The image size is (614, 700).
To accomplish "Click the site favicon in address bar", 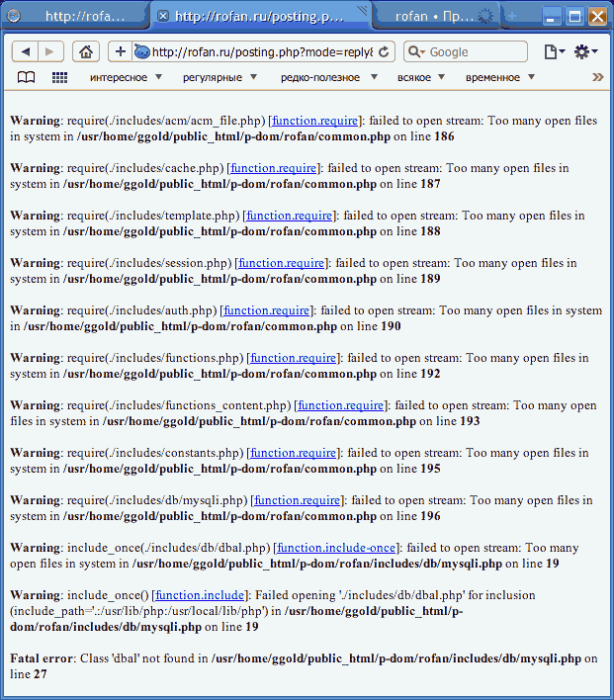I will [x=142, y=51].
